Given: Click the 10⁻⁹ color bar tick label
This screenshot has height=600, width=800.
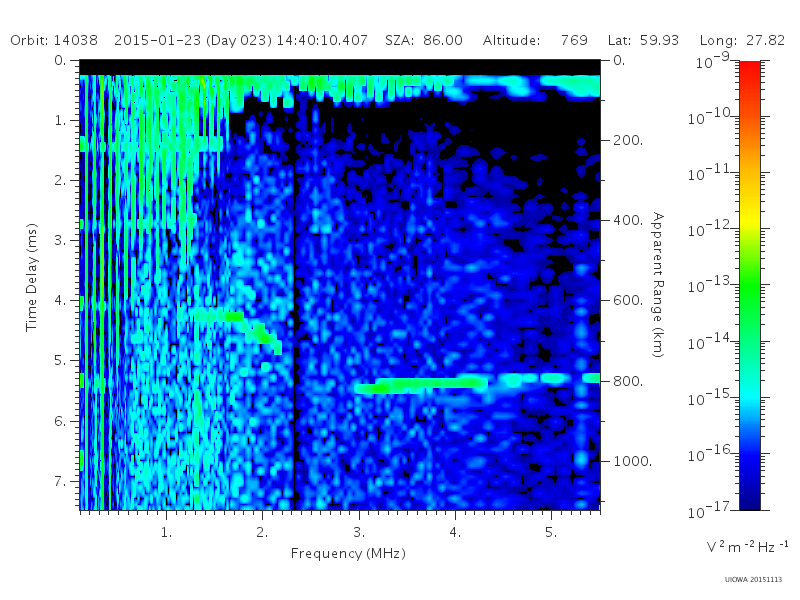Looking at the screenshot, I should [713, 61].
